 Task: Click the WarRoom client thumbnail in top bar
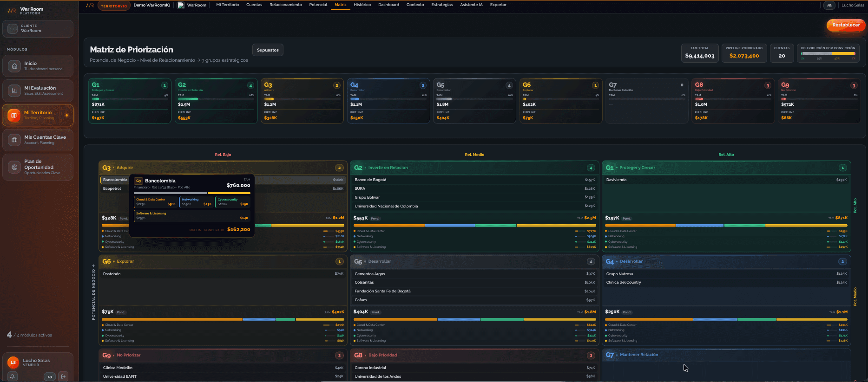181,5
